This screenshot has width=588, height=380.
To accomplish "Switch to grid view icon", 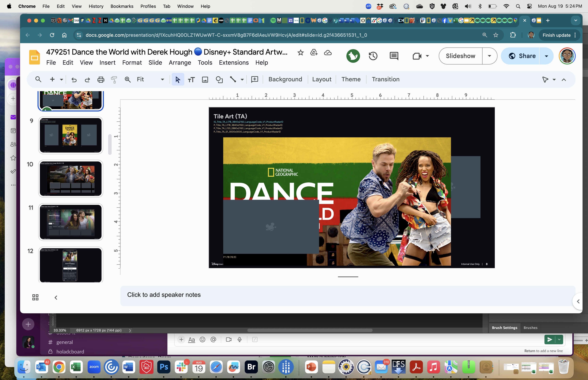I will [x=35, y=297].
